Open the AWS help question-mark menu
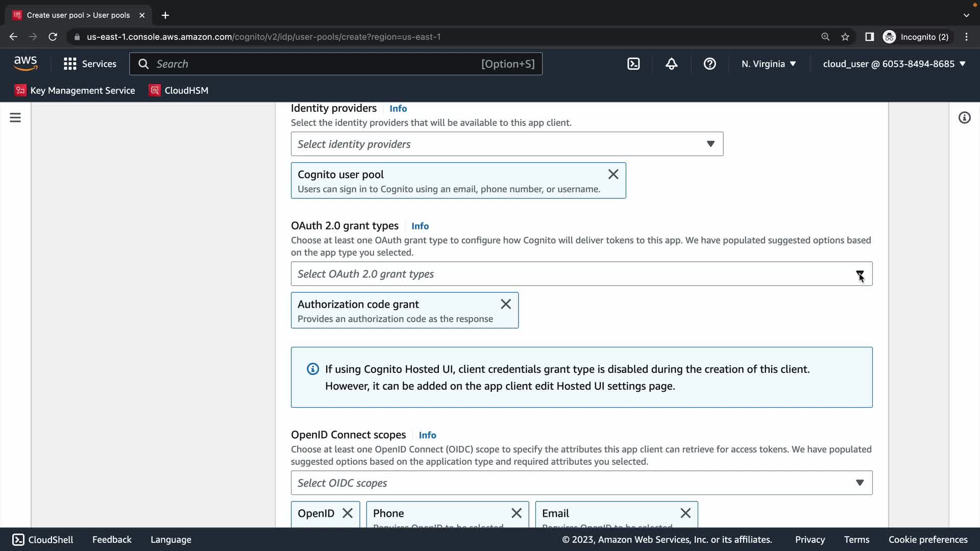980x551 pixels. (x=709, y=64)
